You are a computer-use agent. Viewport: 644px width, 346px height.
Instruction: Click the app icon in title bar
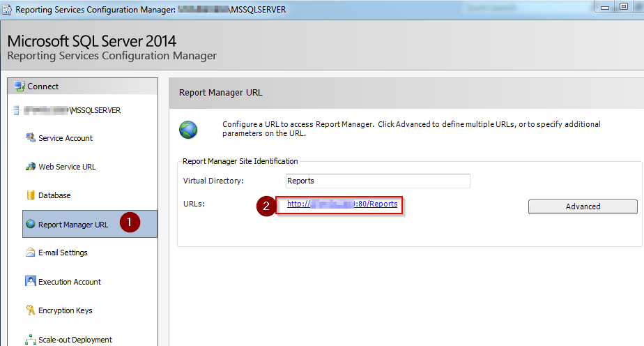pos(7,10)
